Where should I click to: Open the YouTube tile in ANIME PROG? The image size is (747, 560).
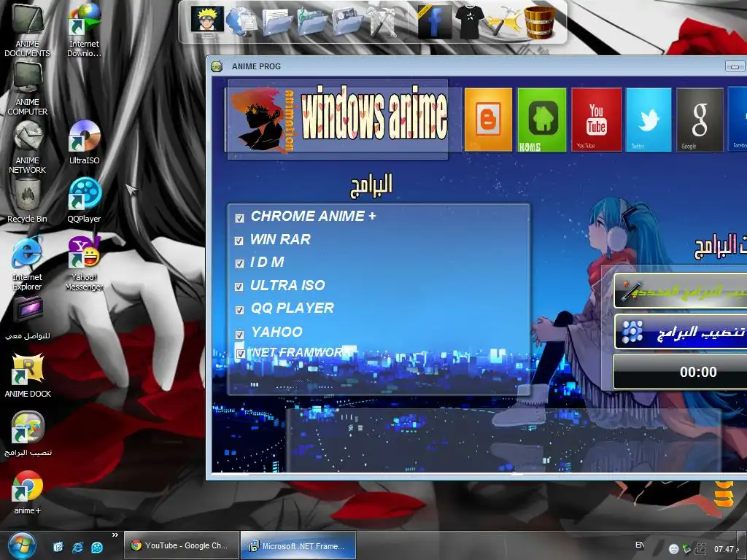(597, 120)
